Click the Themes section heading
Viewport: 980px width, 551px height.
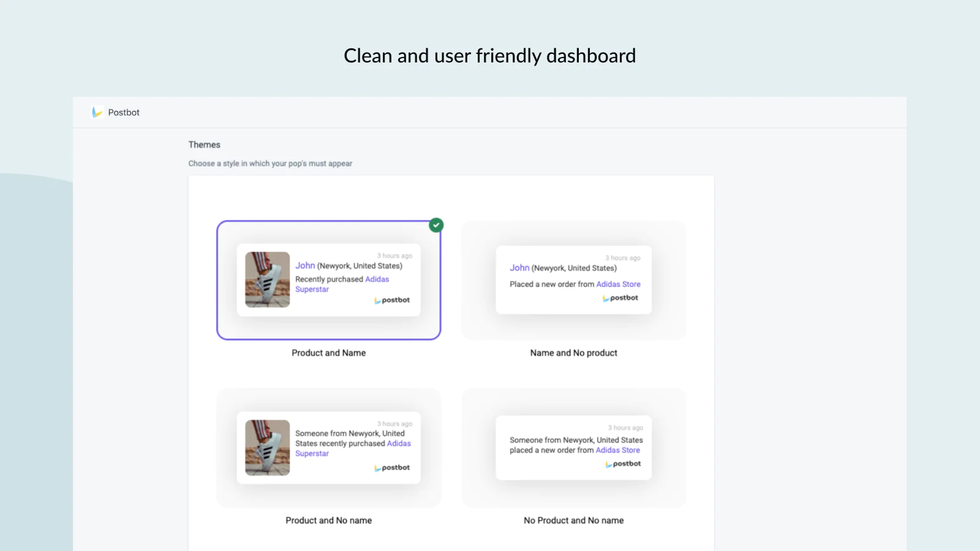click(205, 144)
